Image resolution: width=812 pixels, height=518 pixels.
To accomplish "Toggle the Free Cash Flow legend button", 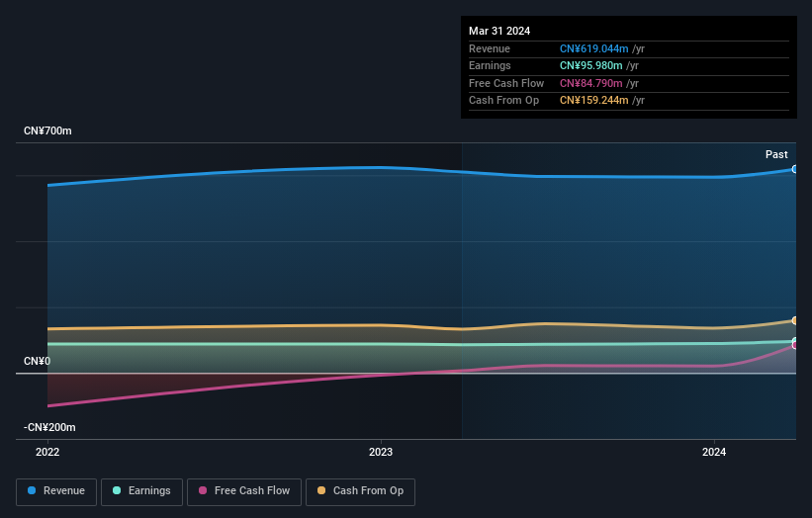I will (244, 491).
